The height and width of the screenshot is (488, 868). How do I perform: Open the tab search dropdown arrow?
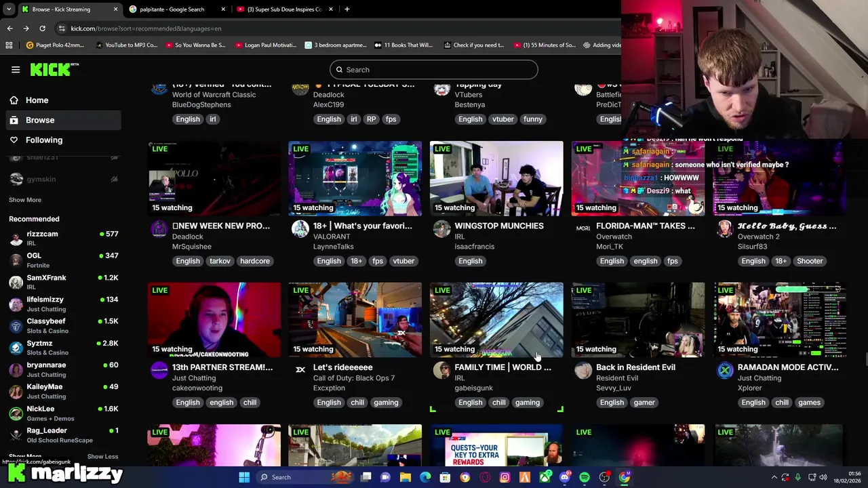8,9
